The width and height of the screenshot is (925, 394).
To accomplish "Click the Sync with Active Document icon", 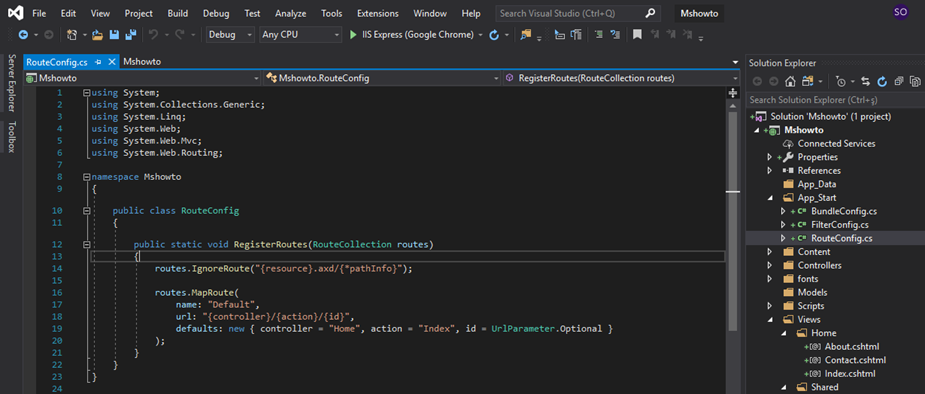I will (x=866, y=81).
